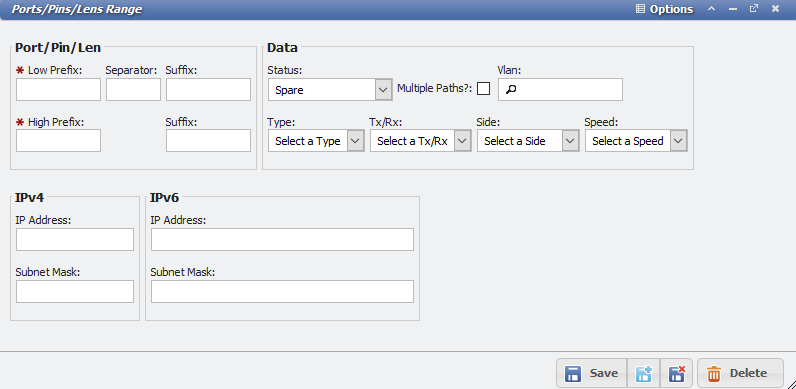Click the trash Delete button
Image resolution: width=796 pixels, height=389 pixels.
[740, 373]
